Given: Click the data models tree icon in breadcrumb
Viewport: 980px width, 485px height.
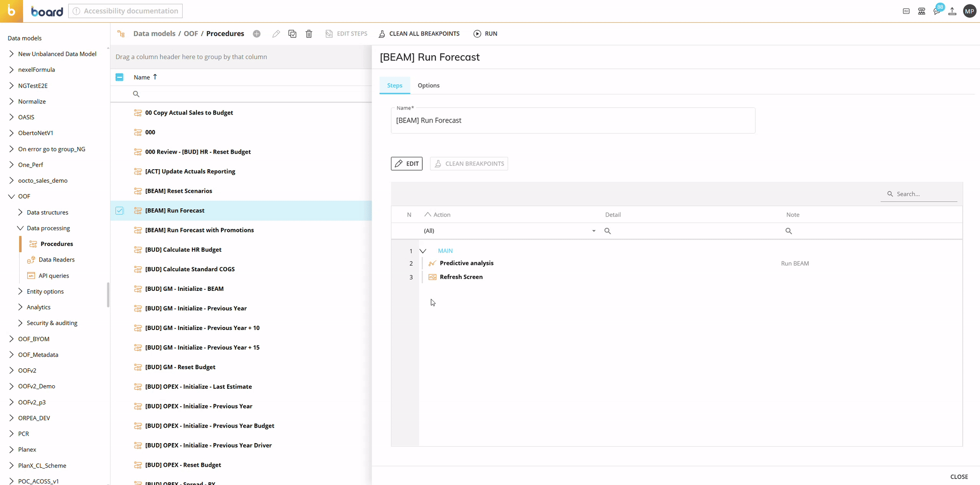Looking at the screenshot, I should tap(121, 34).
